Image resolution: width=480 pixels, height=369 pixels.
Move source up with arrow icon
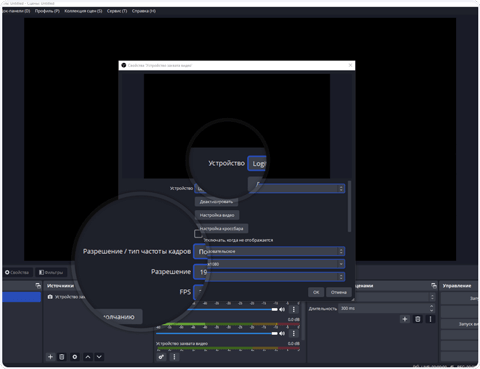click(x=88, y=357)
